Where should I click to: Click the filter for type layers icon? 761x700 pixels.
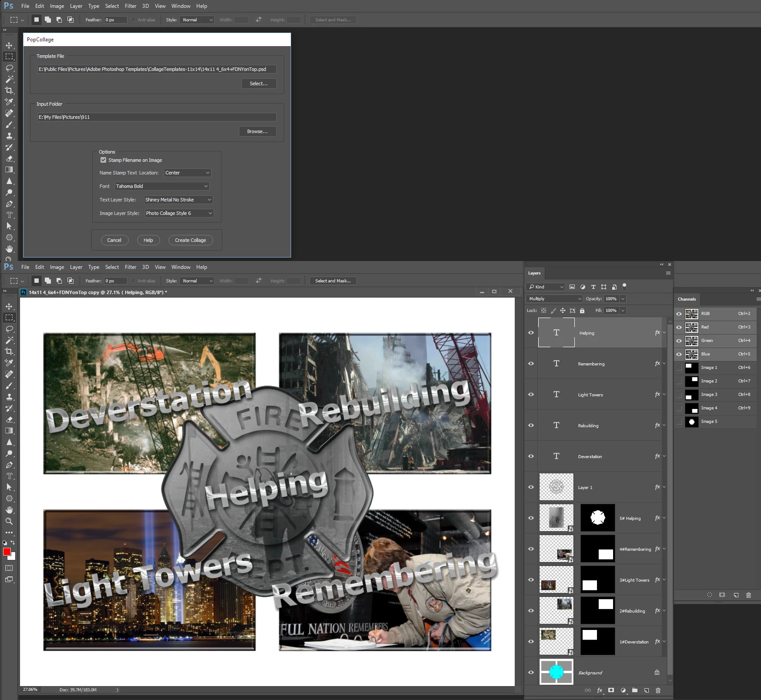593,287
